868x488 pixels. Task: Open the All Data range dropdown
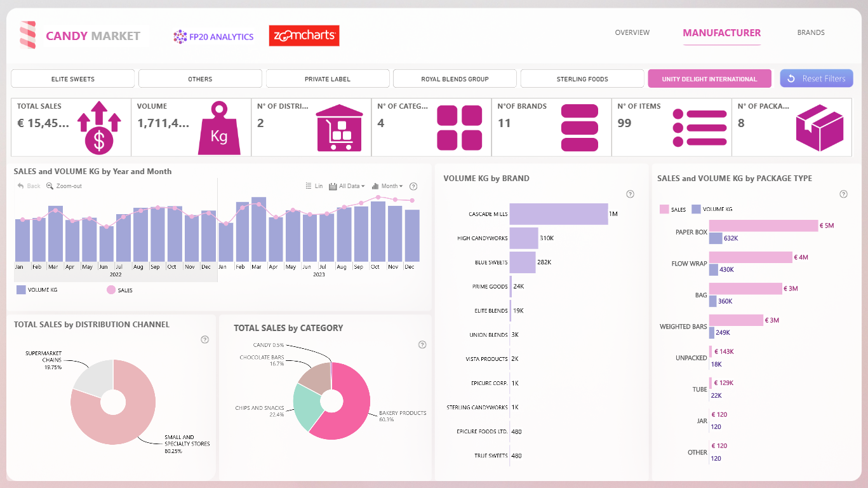(347, 186)
